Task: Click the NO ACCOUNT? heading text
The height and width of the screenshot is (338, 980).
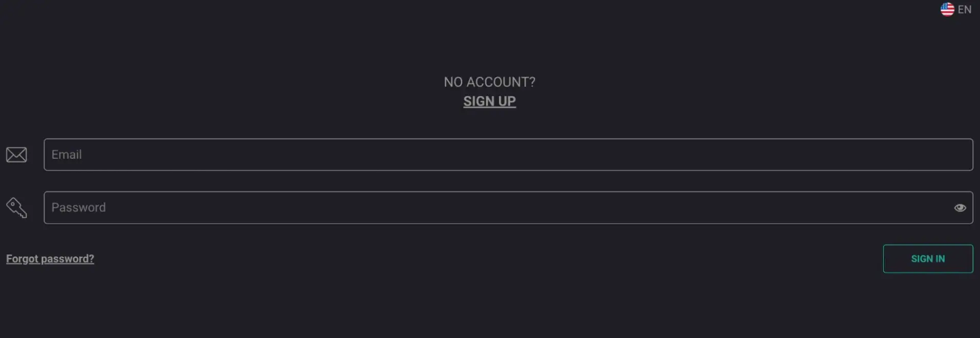Action: click(489, 82)
